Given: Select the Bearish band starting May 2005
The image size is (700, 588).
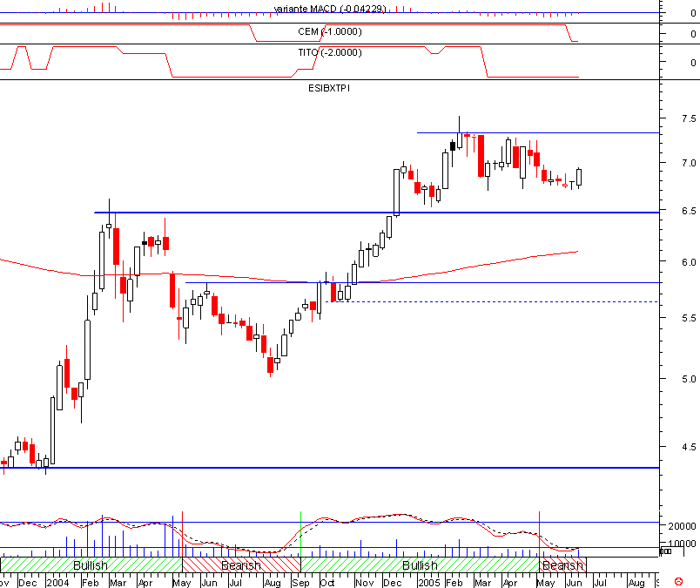Looking at the screenshot, I should tap(562, 564).
